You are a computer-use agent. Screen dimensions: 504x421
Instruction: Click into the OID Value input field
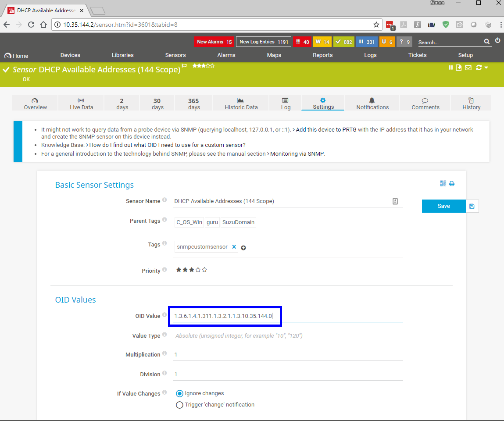[287, 316]
